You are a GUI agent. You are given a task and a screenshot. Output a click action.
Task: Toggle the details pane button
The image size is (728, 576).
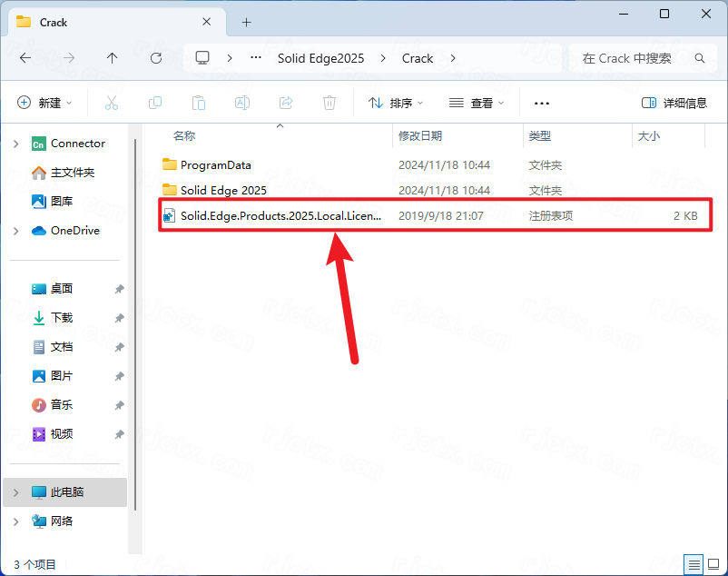pos(674,104)
